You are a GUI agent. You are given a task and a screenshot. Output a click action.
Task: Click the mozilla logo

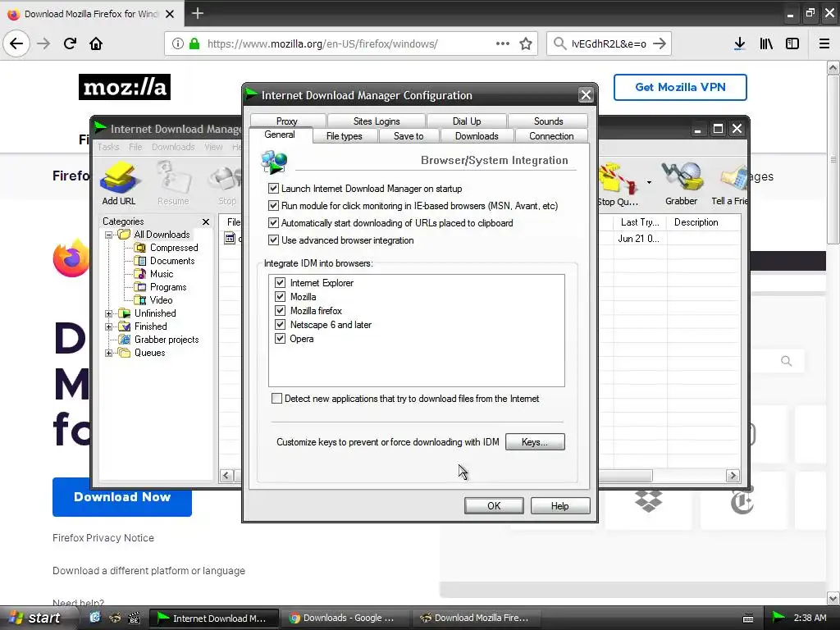pyautogui.click(x=125, y=87)
